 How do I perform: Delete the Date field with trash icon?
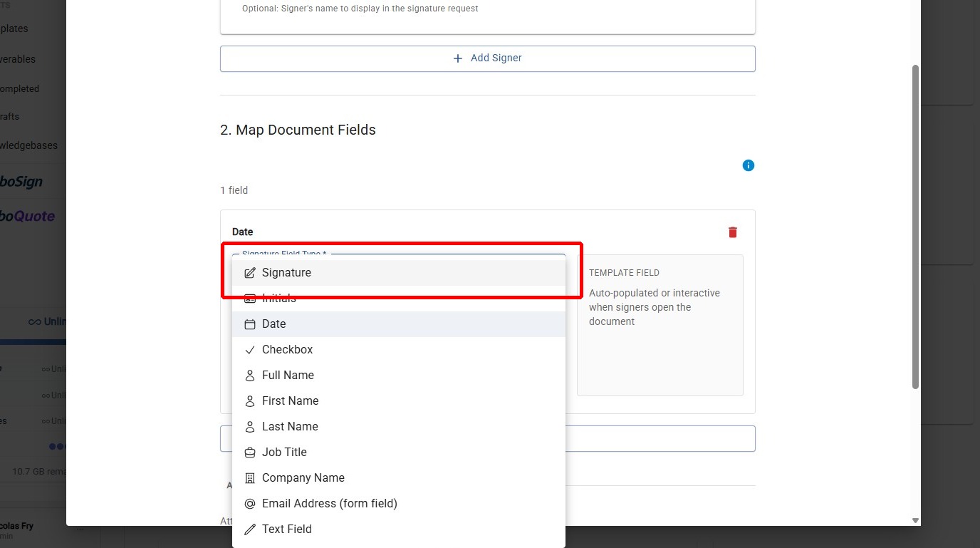click(732, 232)
